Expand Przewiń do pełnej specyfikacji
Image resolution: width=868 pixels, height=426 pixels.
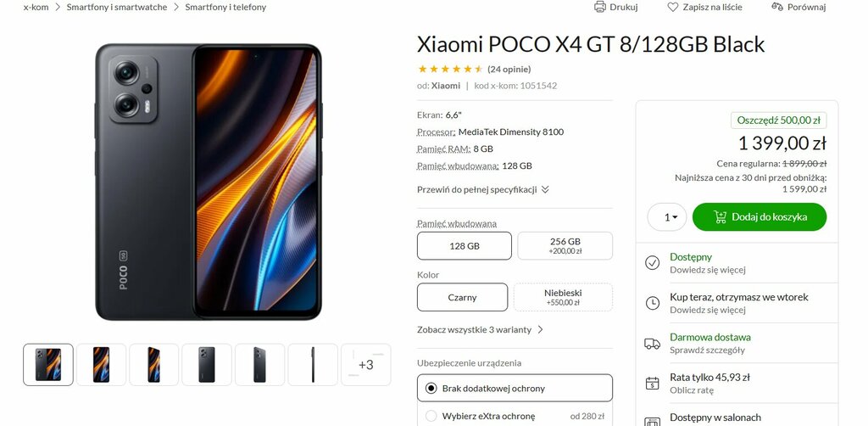(483, 189)
